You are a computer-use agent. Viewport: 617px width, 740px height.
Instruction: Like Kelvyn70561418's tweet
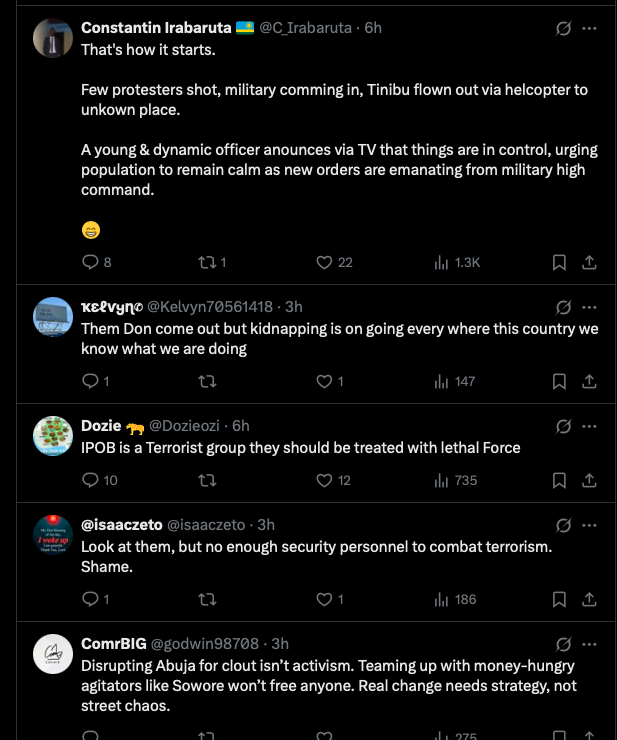click(x=324, y=381)
